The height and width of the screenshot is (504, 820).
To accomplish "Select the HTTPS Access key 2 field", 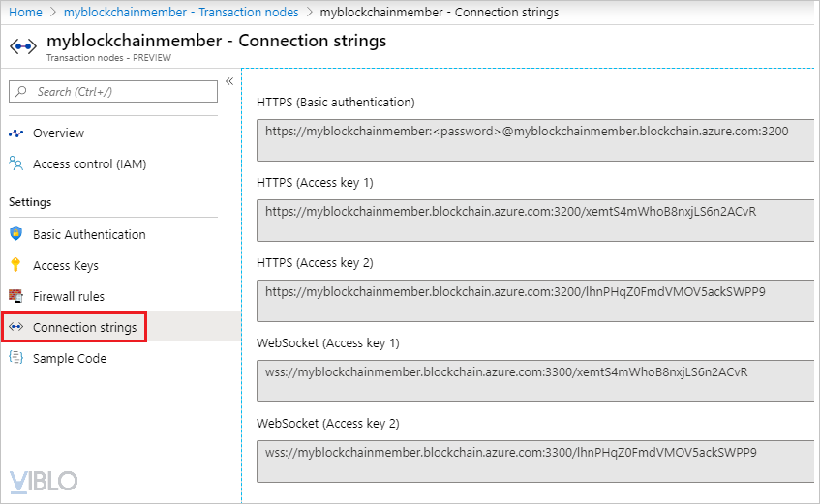I will point(534,300).
